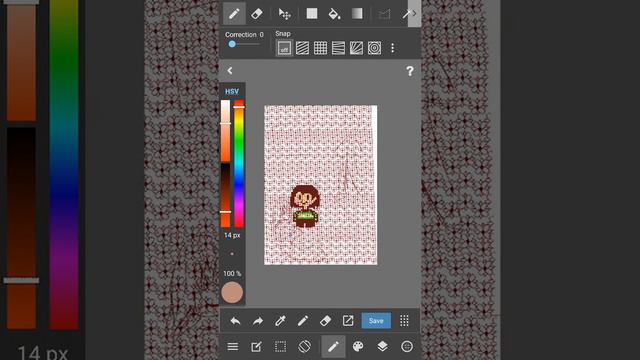Select the brush shortcut in bottom bar
640x360 pixels.
tap(303, 321)
